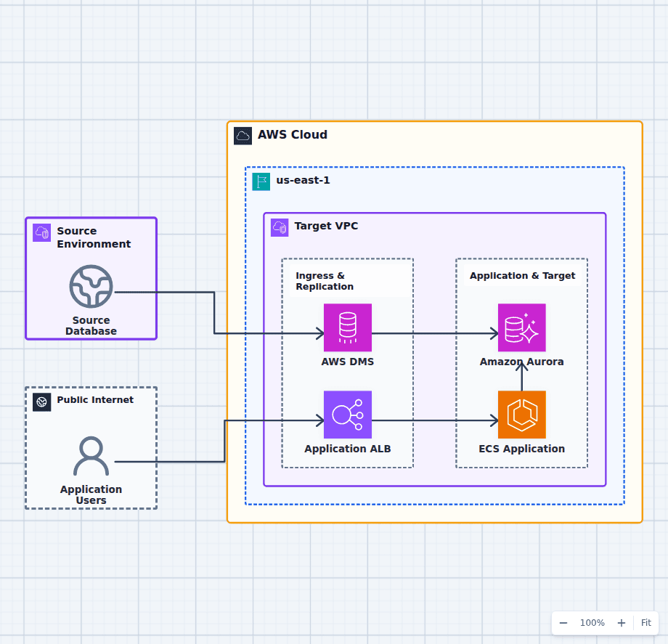This screenshot has height=644, width=668.
Task: Select the AWS Cloud title text
Action: (293, 134)
